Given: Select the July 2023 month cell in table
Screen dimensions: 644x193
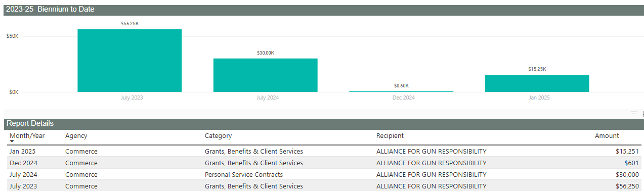Looking at the screenshot, I should coord(23,186).
